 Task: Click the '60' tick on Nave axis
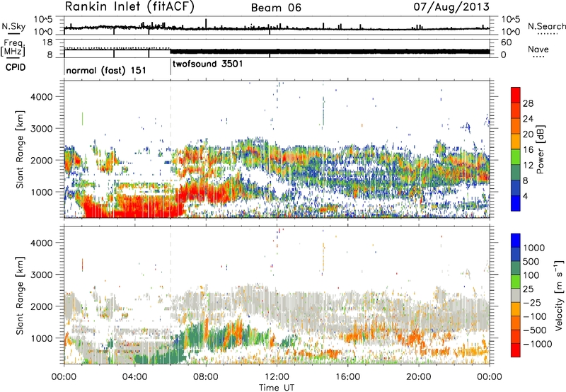coord(506,42)
